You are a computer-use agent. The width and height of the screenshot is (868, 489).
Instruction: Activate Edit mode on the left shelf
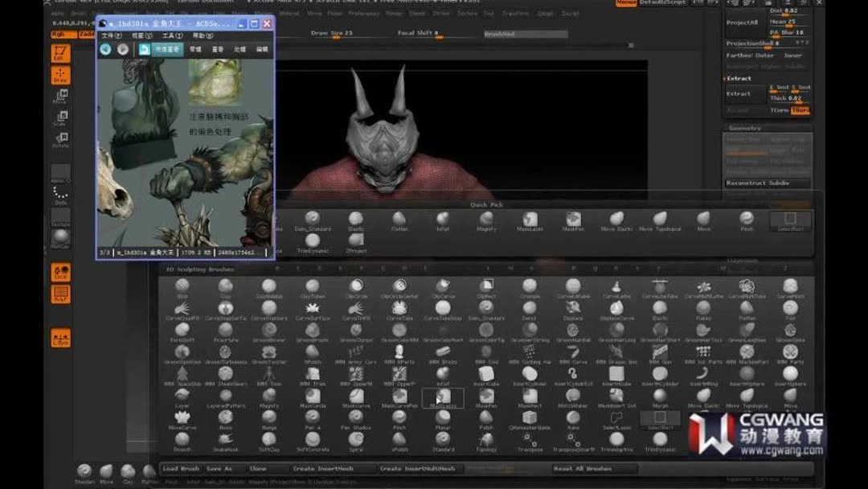click(x=60, y=52)
